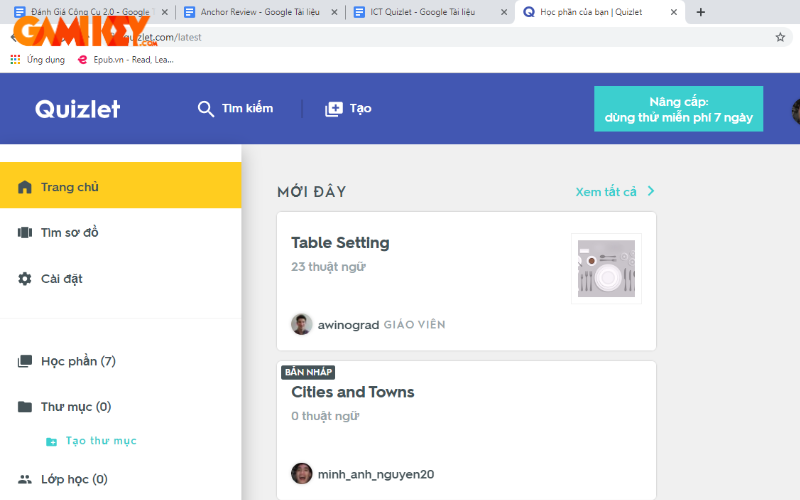This screenshot has height=500, width=800.
Task: Click the Lớp học people icon
Action: click(24, 479)
